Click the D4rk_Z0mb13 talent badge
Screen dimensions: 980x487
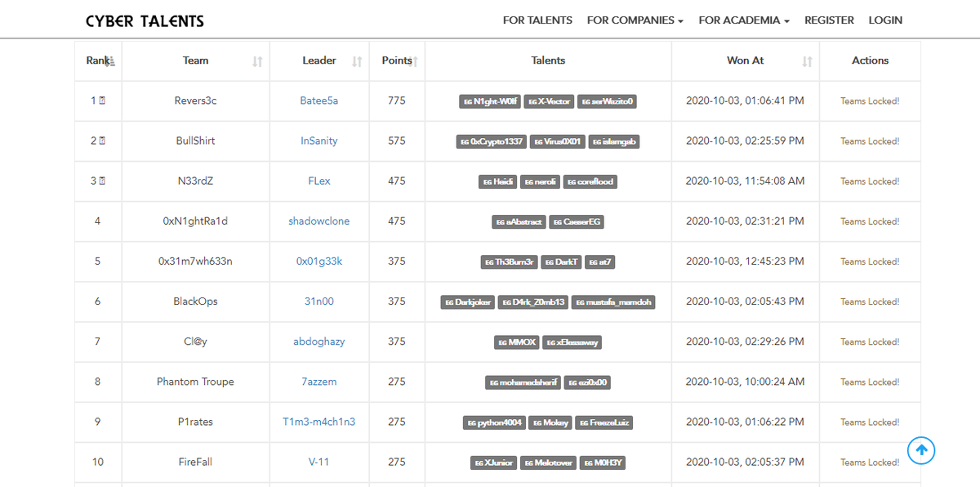point(533,302)
